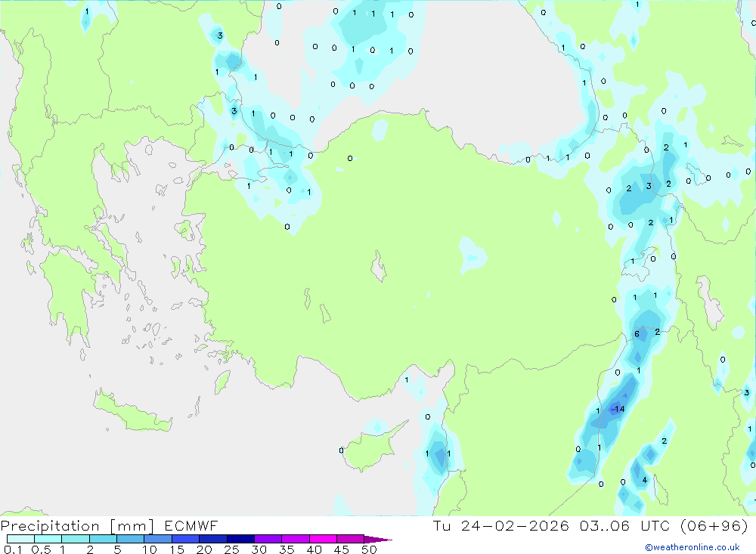Click the legend scale label '0.5'
This screenshot has width=756, height=554.
(42, 549)
